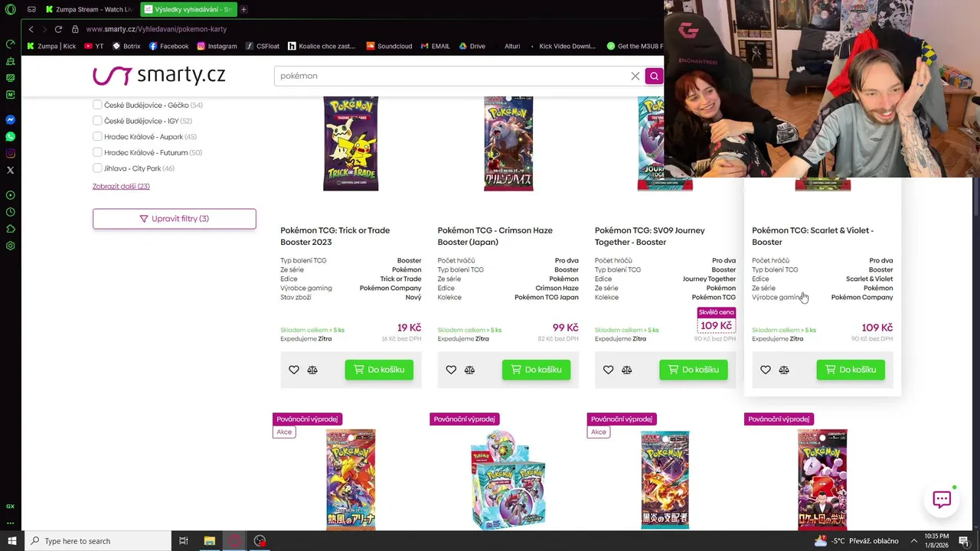980x551 pixels.
Task: Open Messenger in the browser sidebar
Action: (x=10, y=120)
